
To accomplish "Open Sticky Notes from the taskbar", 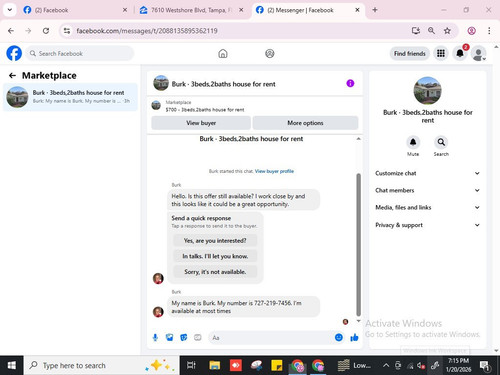I will (277, 365).
